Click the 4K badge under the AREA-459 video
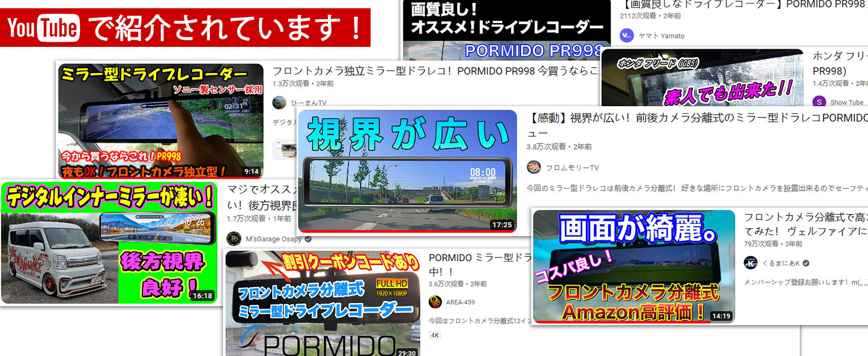Screen dimensions: 868x356 [x=435, y=335]
